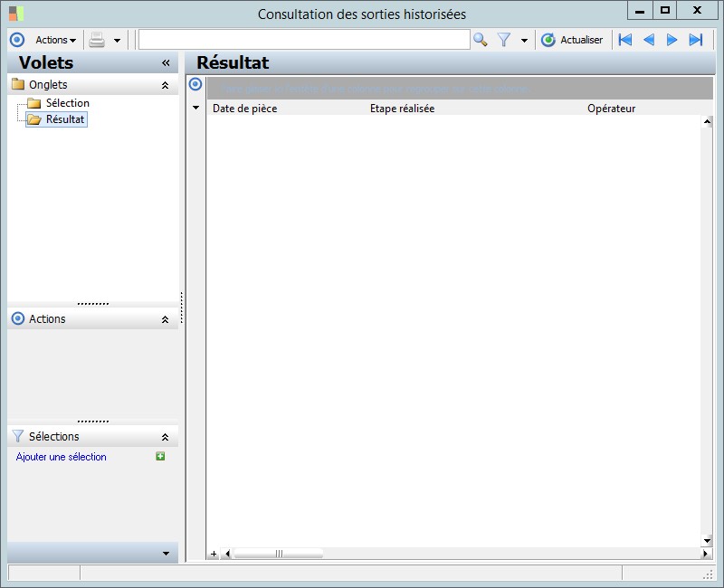This screenshot has height=588, width=724.
Task: Click the printer icon
Action: (x=97, y=40)
